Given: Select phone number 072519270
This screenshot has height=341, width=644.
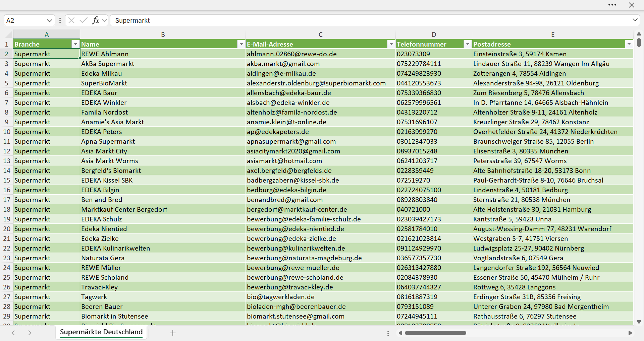Looking at the screenshot, I should click(434, 180).
